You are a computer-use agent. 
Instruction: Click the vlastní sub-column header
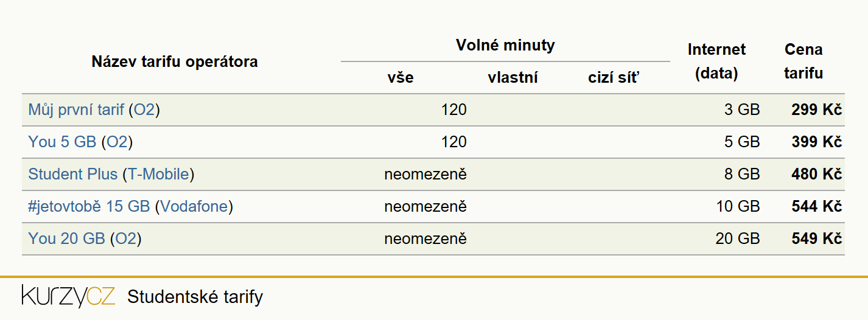(x=513, y=78)
